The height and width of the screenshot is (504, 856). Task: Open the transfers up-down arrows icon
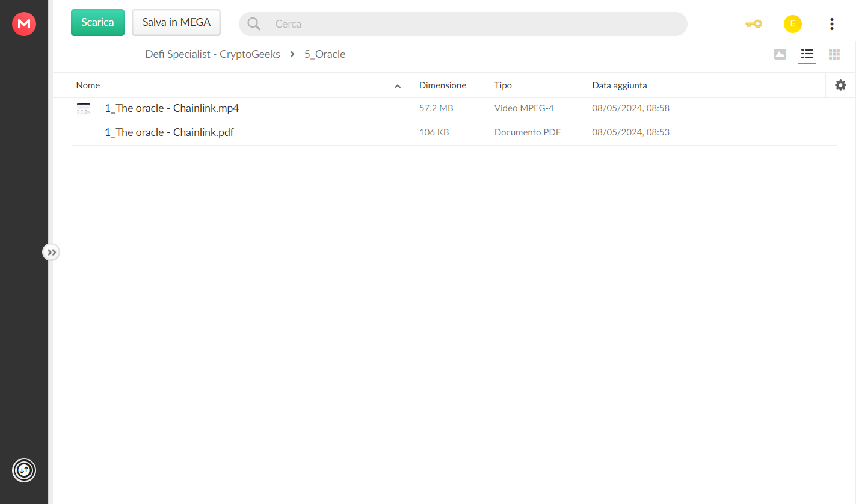[x=24, y=470]
